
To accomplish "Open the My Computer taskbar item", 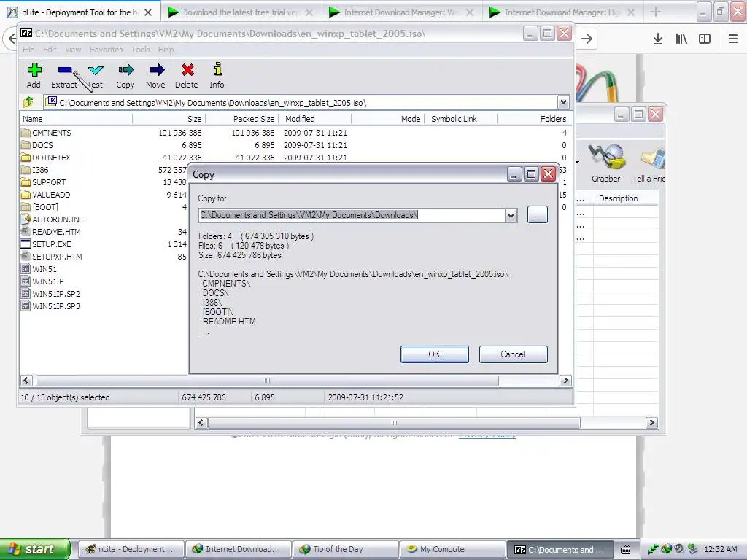I will (x=452, y=550).
